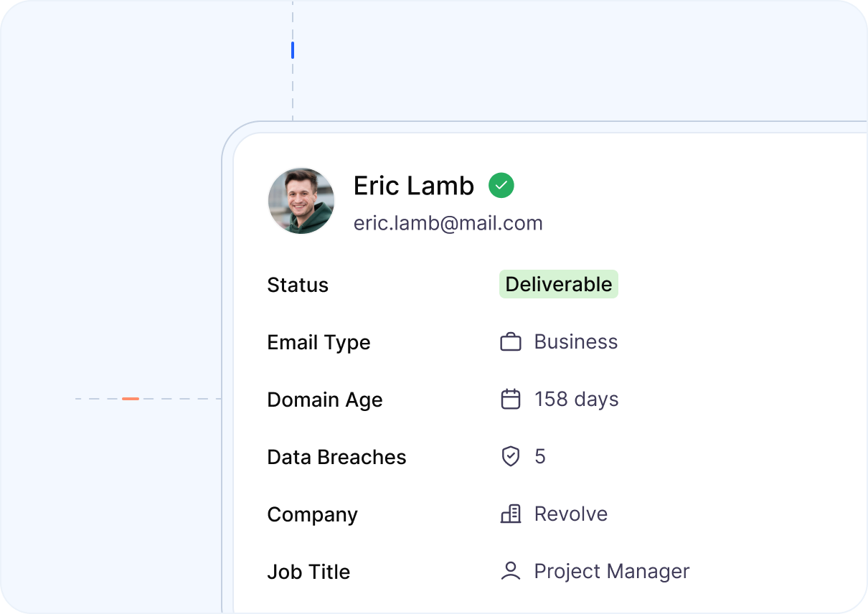
Task: Click the Business value text
Action: tap(576, 341)
